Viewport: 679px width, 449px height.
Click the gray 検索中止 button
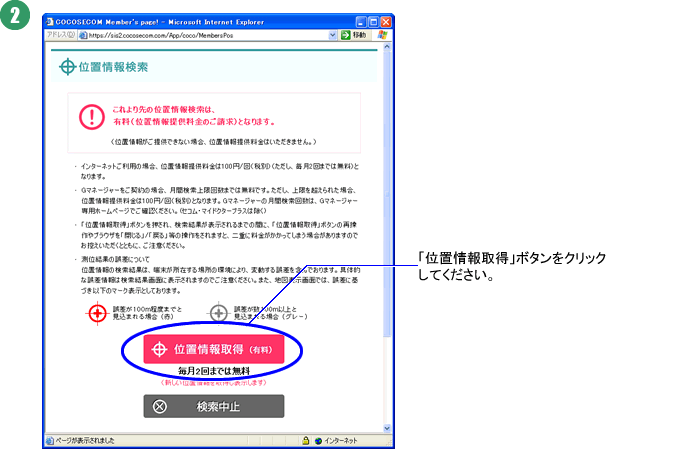[x=214, y=406]
